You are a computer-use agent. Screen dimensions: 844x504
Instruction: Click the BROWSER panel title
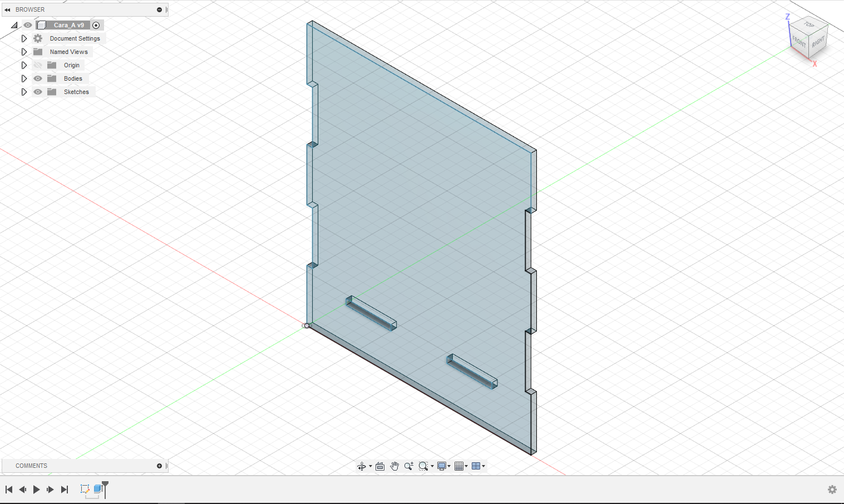coord(30,9)
